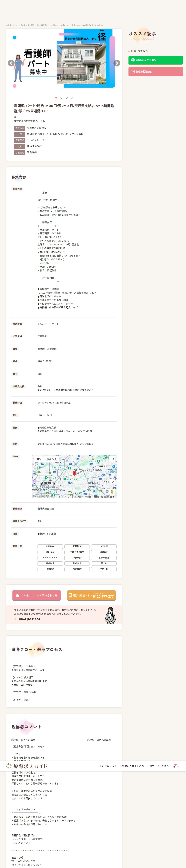Select the 交通費支給 feature tag
186x868 pixels.
77,546
